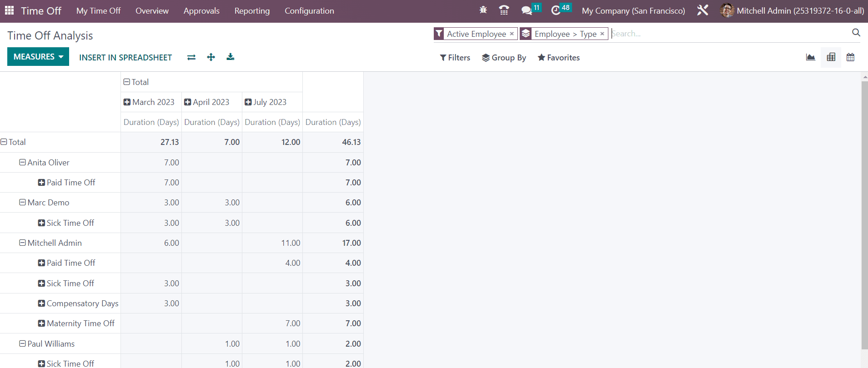The height and width of the screenshot is (368, 868).
Task: Switch to calendar view icon
Action: pos(850,57)
